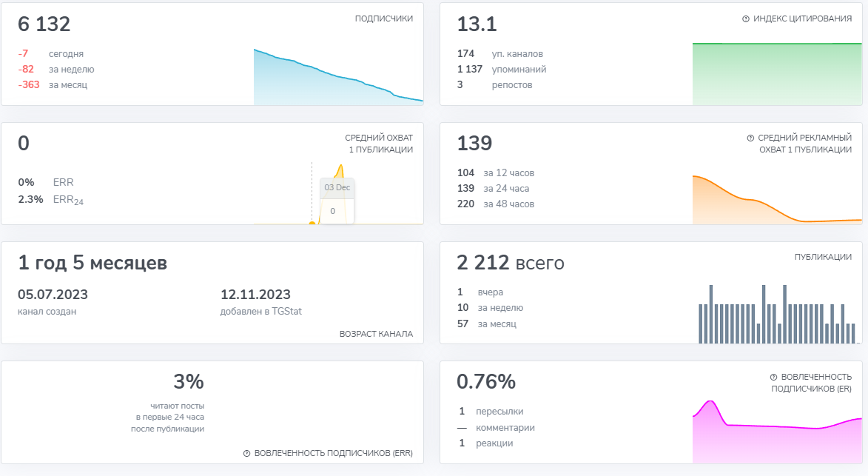Click the Средний охват 1 публикации heading
Image resolution: width=868 pixels, height=476 pixels.
pyautogui.click(x=378, y=144)
